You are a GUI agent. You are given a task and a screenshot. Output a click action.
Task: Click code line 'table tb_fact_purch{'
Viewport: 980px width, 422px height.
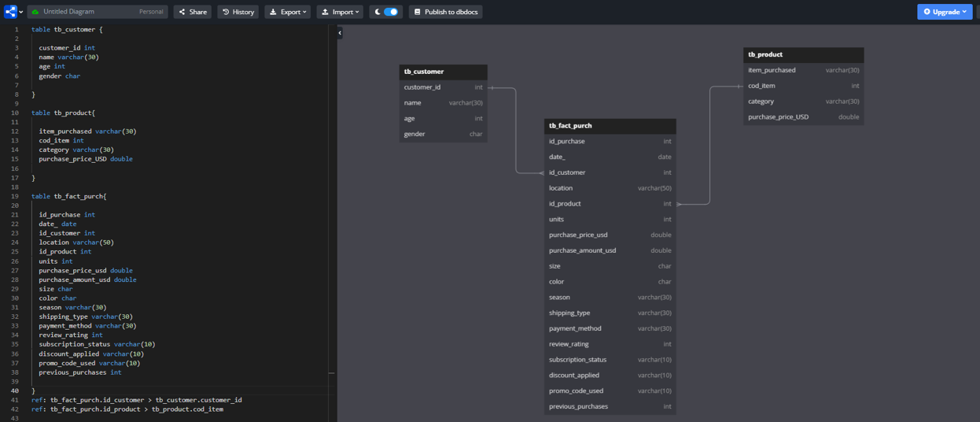point(68,196)
